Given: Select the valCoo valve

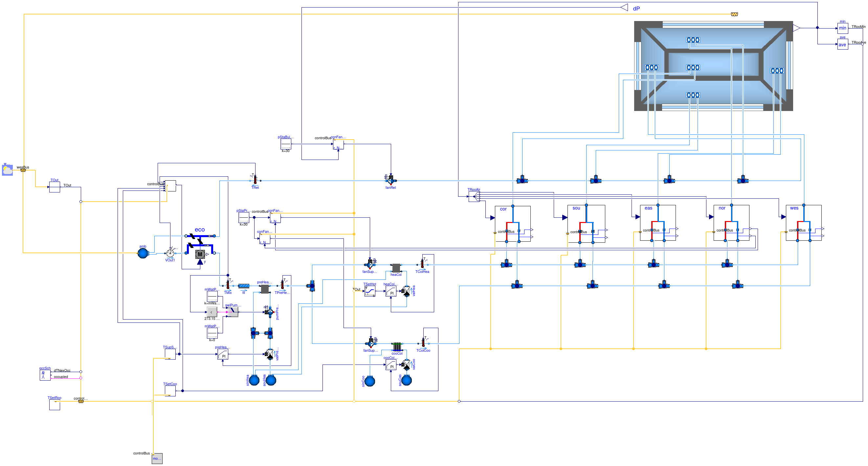Looking at the screenshot, I should (x=407, y=365).
